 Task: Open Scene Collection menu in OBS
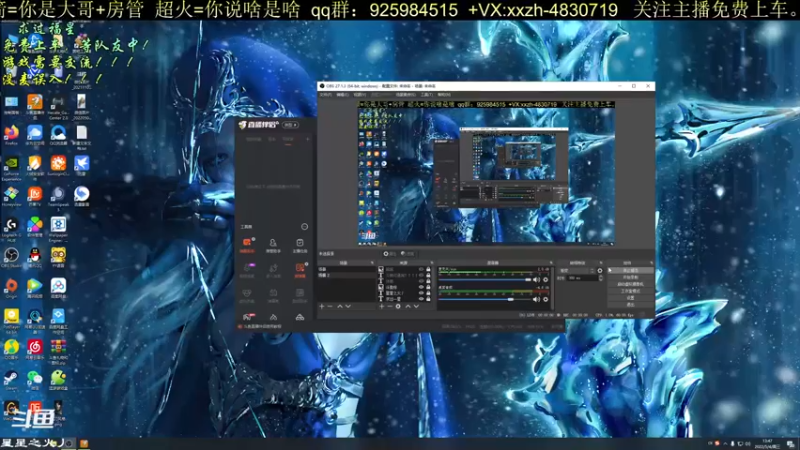[406, 95]
